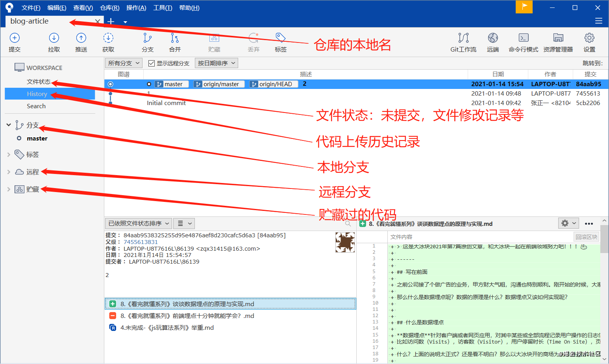Viewport: 609px width, 364px height.
Task: Open the 帮助(H) menu
Action: 189,7
